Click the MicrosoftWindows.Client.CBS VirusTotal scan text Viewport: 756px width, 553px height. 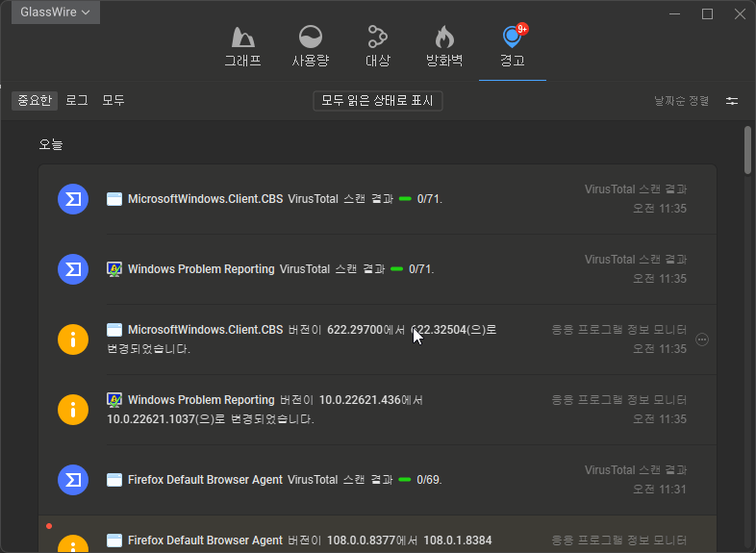(285, 199)
